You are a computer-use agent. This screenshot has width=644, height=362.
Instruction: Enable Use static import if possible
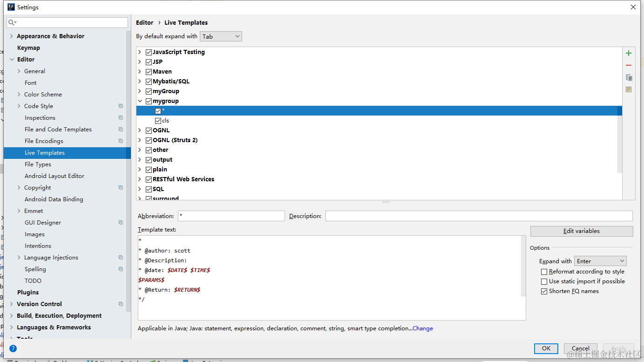point(544,281)
